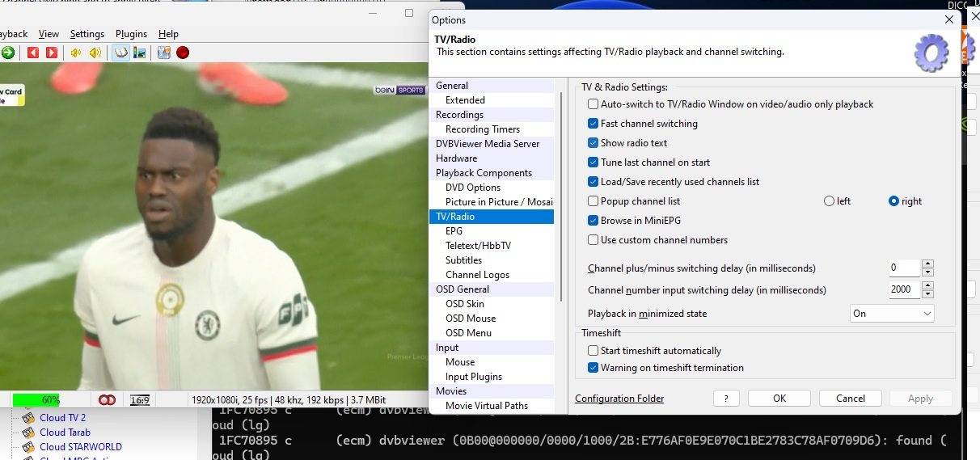980x460 pixels.
Task: Click the volume down speaker icon
Action: (x=76, y=53)
